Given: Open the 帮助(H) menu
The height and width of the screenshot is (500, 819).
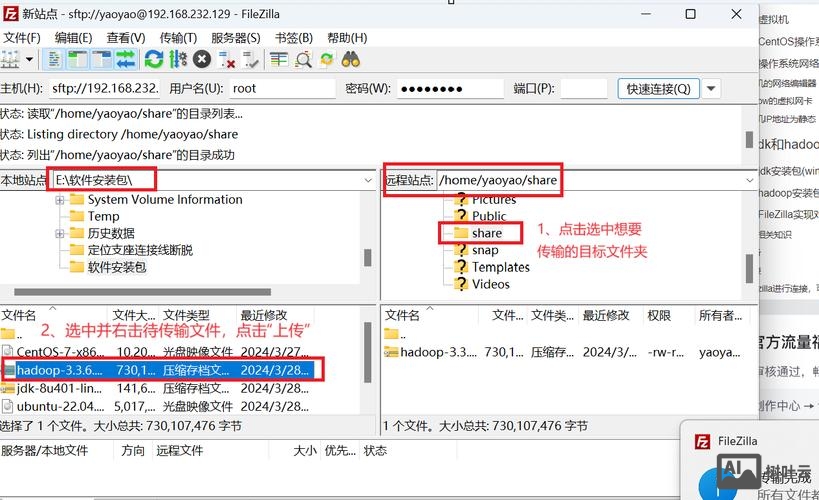Looking at the screenshot, I should click(347, 38).
